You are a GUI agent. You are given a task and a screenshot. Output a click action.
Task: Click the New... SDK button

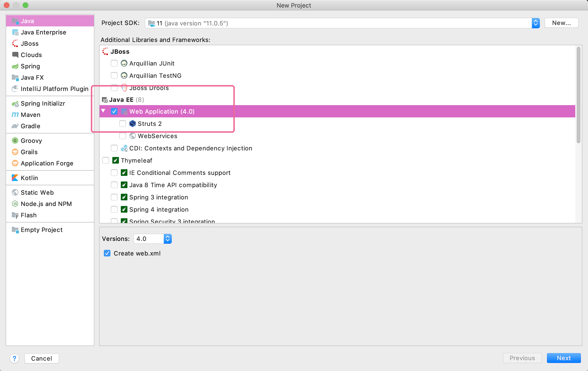pyautogui.click(x=561, y=23)
